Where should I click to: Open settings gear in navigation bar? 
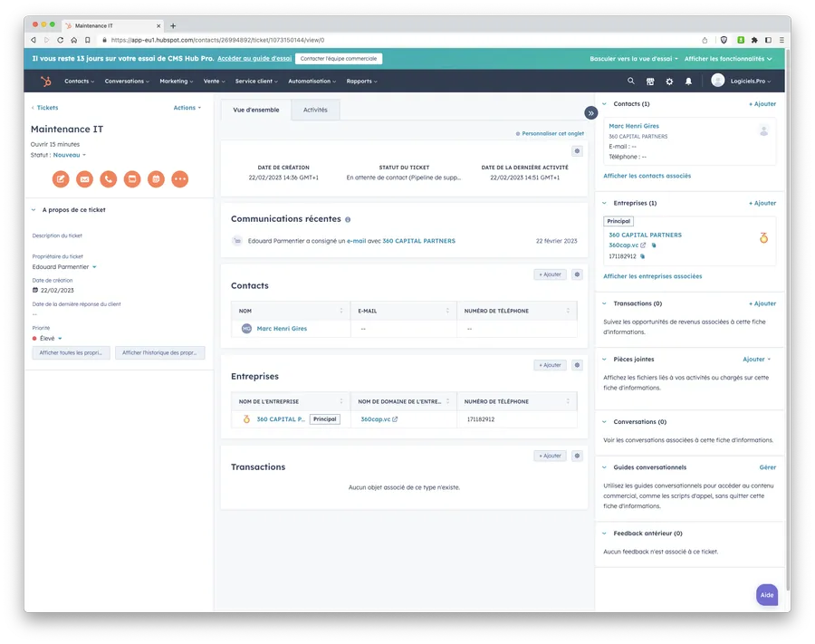(669, 82)
